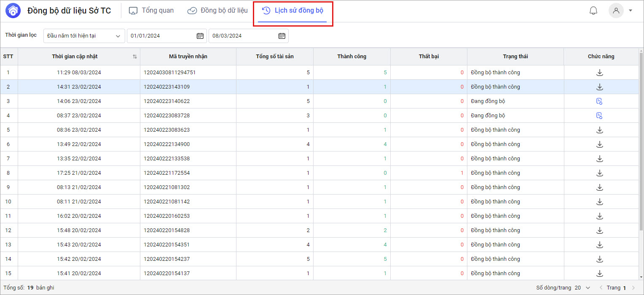644x295 pixels.
Task: Go to the previous page arrow
Action: point(601,288)
